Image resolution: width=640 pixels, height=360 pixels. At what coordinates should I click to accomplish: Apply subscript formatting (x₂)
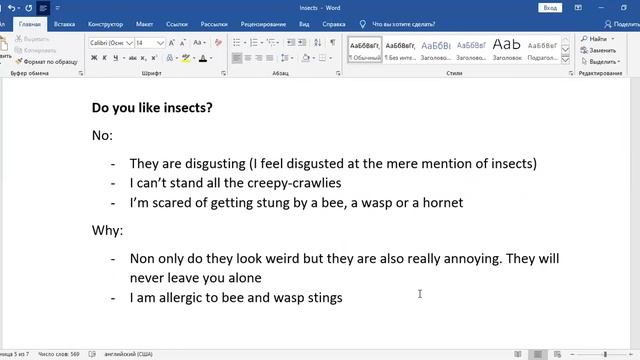[143, 58]
